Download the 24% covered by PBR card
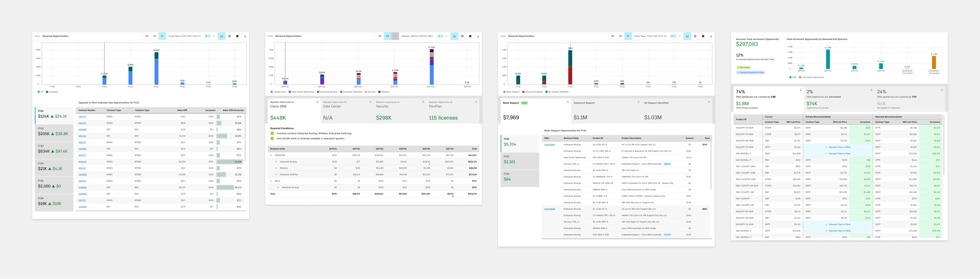 coord(942,90)
